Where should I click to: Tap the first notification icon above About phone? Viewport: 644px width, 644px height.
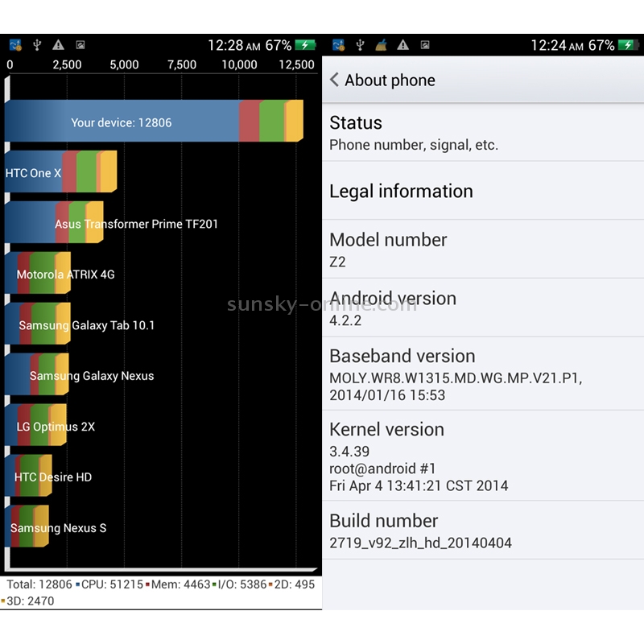pyautogui.click(x=339, y=45)
